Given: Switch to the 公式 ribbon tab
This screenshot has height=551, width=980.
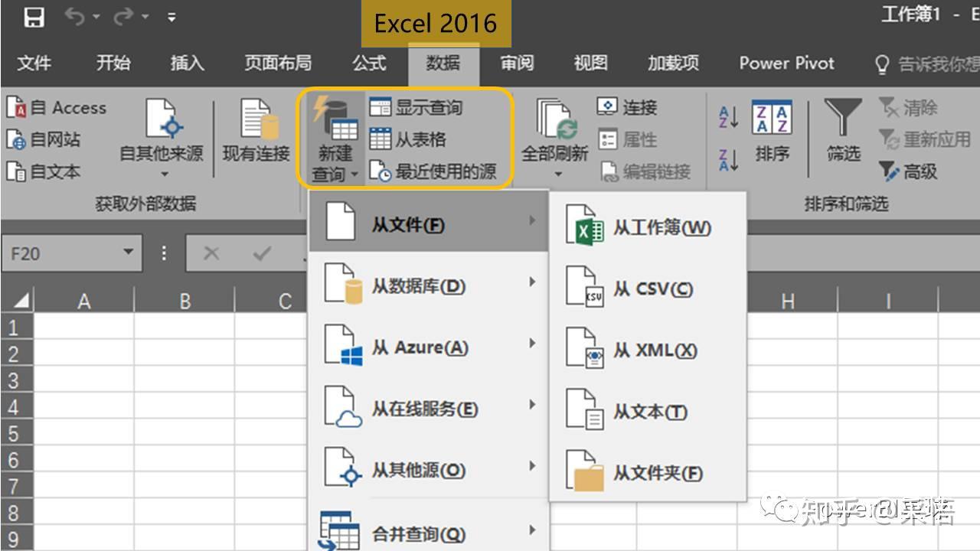Looking at the screenshot, I should pyautogui.click(x=369, y=64).
